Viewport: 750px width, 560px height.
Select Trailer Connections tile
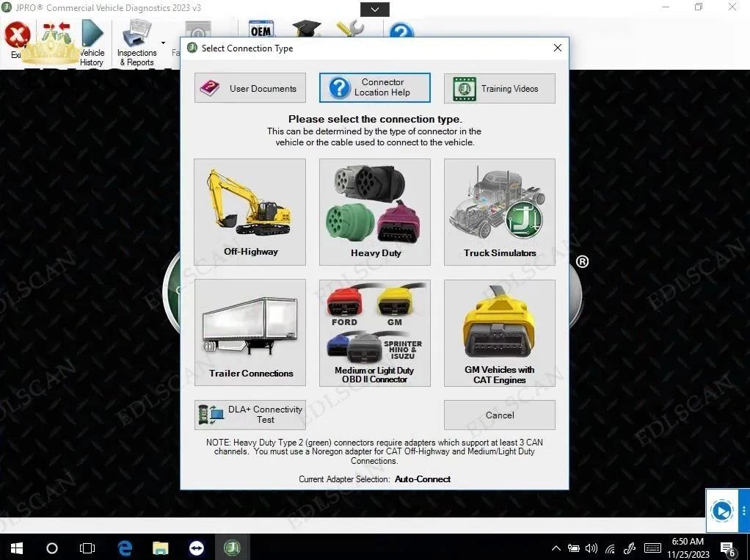tap(250, 332)
